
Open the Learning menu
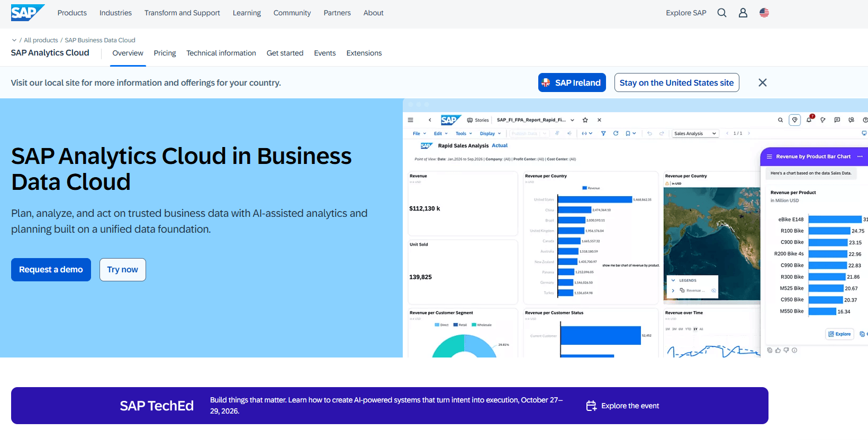click(x=247, y=13)
